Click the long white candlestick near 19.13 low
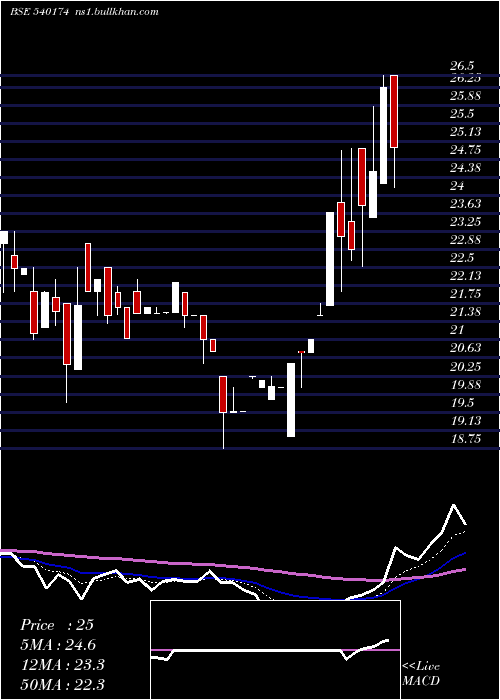 [291, 400]
